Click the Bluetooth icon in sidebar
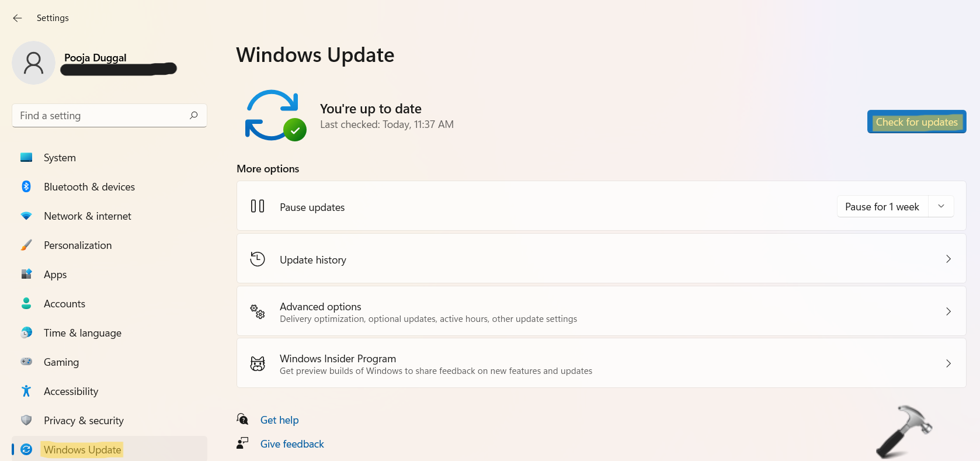This screenshot has height=461, width=980. 26,186
